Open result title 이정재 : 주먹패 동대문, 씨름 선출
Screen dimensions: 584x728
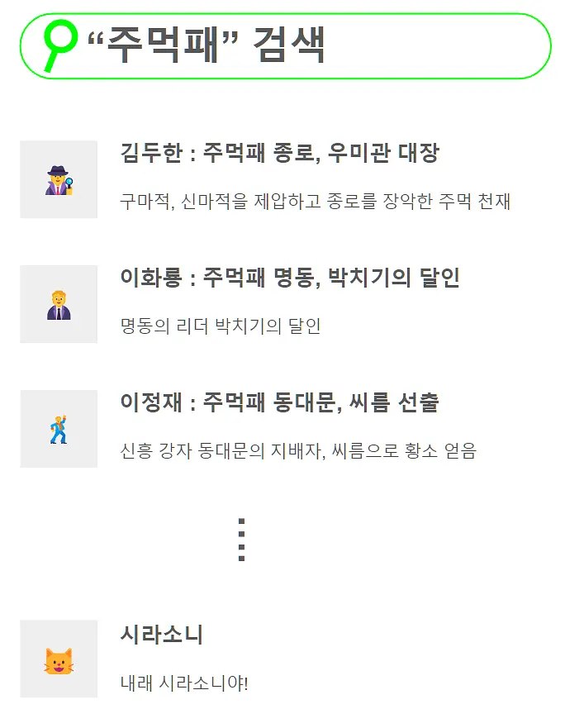coord(279,402)
